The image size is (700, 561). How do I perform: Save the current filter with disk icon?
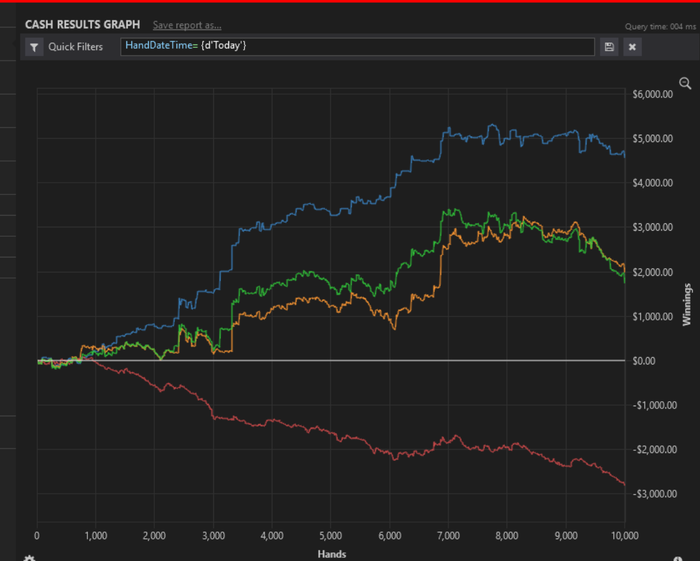coord(609,47)
